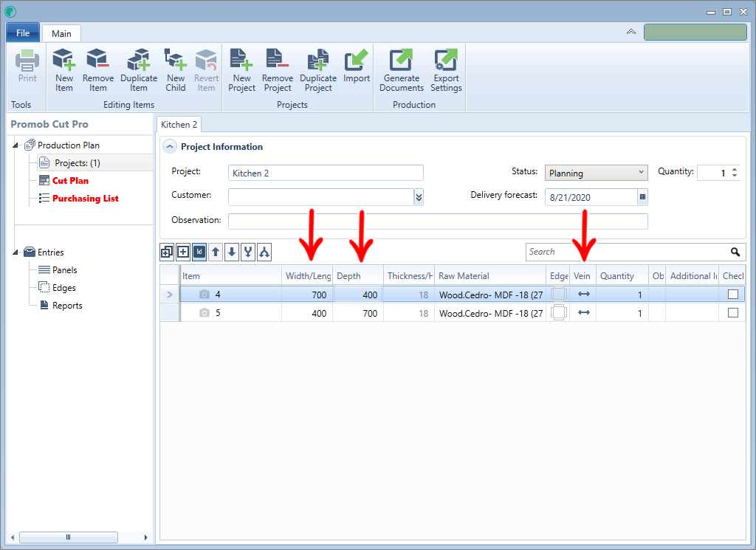
Task: Open the Purchasing List
Action: click(x=86, y=199)
